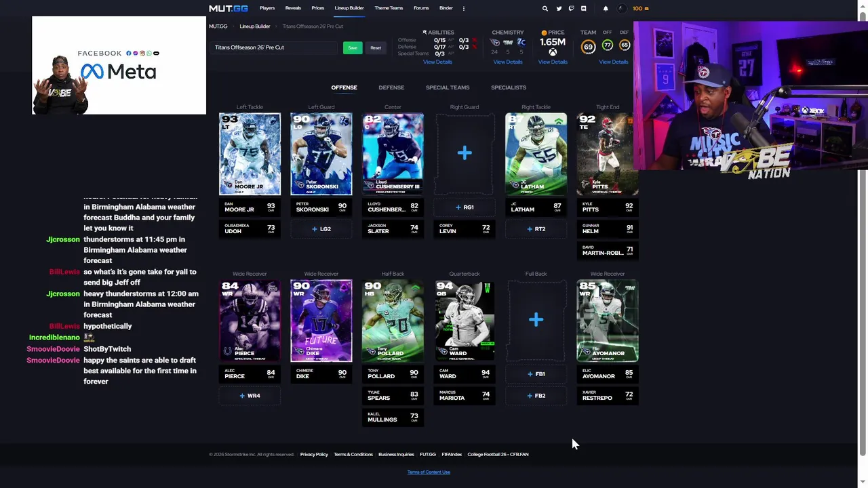Screen dimensions: 868x488
Task: Open the Cam Ward Quarterback card
Action: click(x=465, y=321)
